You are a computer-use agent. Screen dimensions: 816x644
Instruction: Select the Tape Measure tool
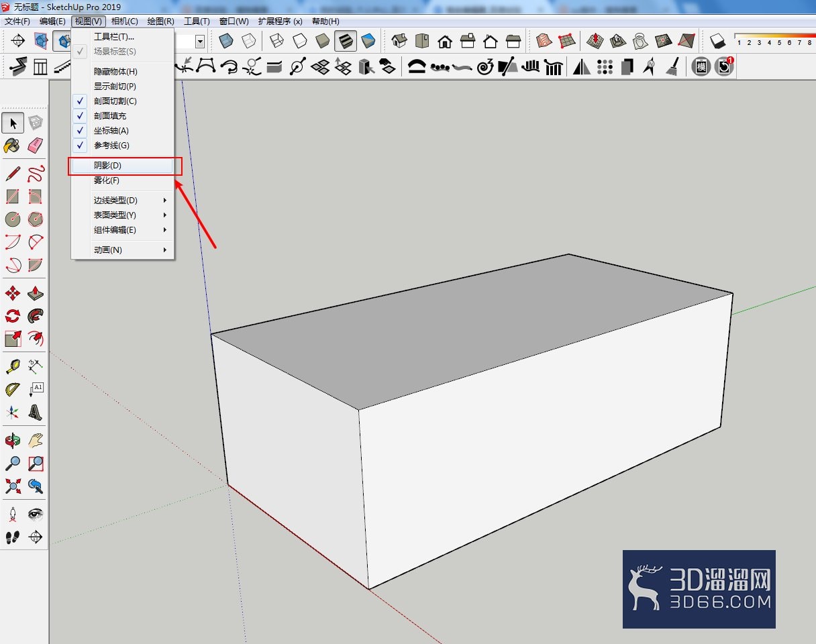pyautogui.click(x=13, y=367)
